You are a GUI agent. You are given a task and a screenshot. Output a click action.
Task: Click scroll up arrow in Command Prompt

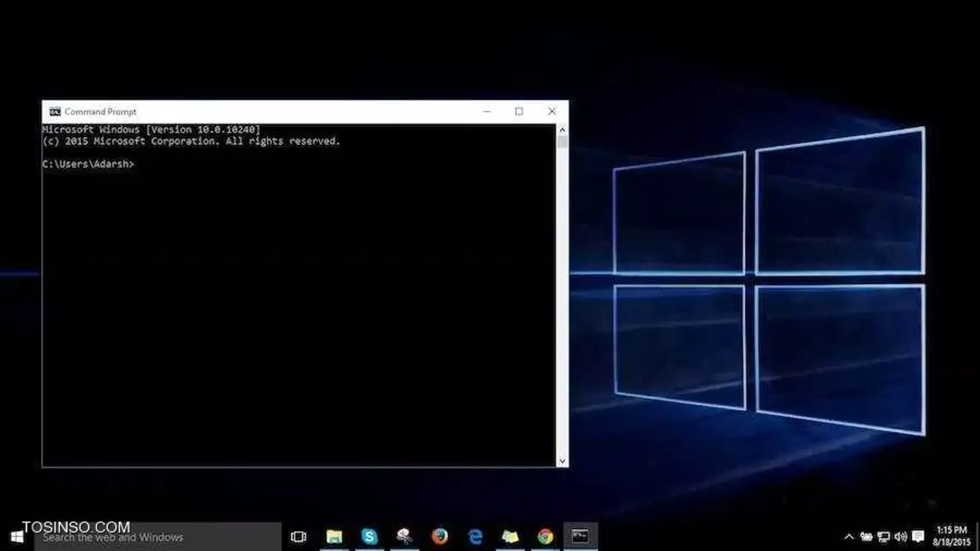562,130
